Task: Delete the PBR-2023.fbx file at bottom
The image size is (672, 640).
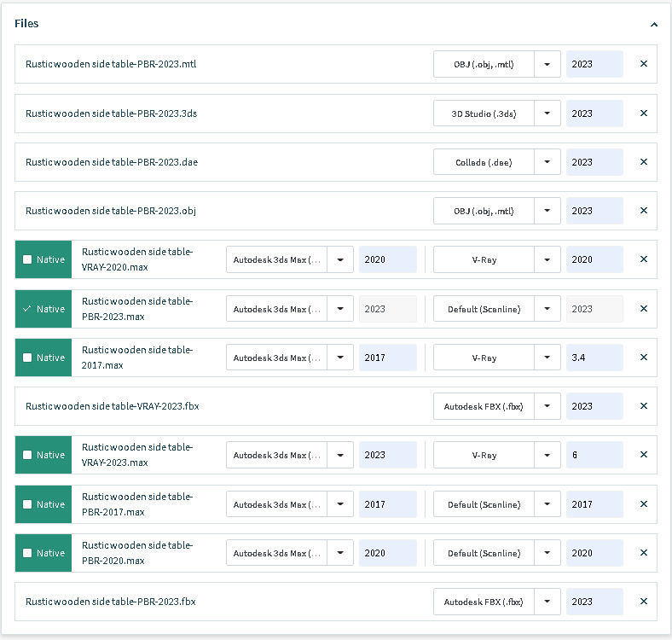Action: [644, 602]
